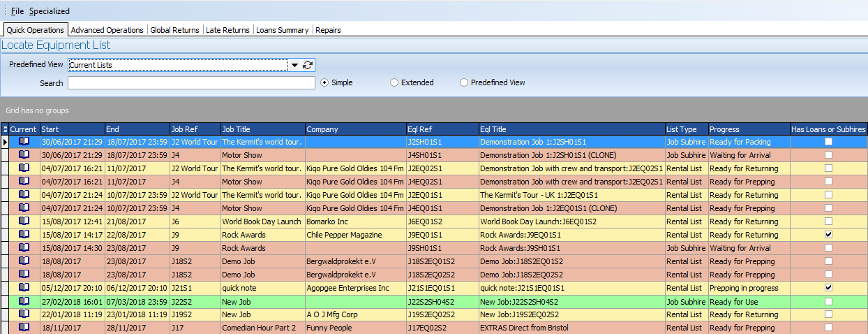The image size is (868, 334).
Task: Click book icon in the Rock Awards J9EQ01S1 row
Action: click(x=24, y=235)
